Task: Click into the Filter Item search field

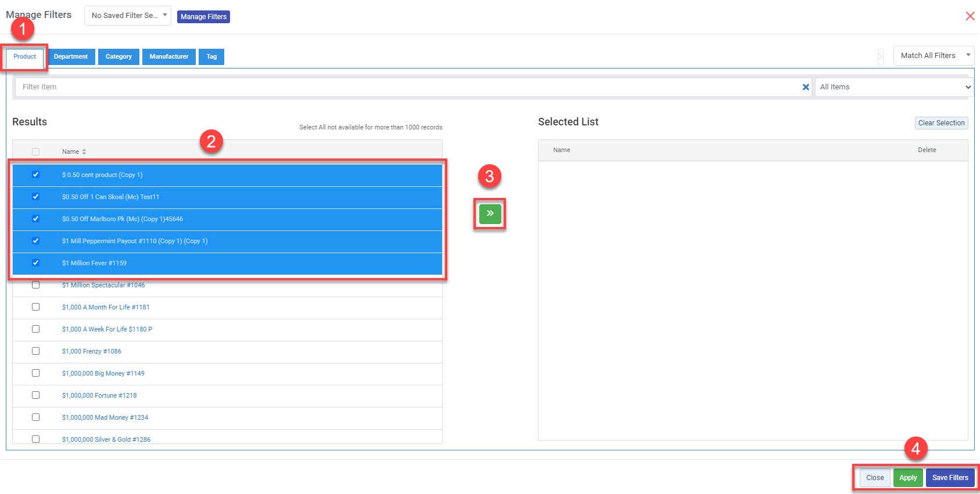Action: coord(407,87)
